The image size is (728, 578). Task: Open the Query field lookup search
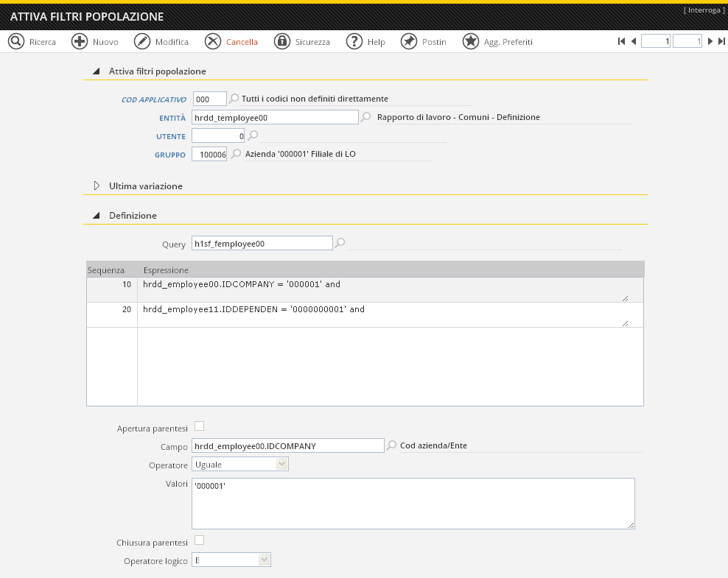[x=339, y=243]
